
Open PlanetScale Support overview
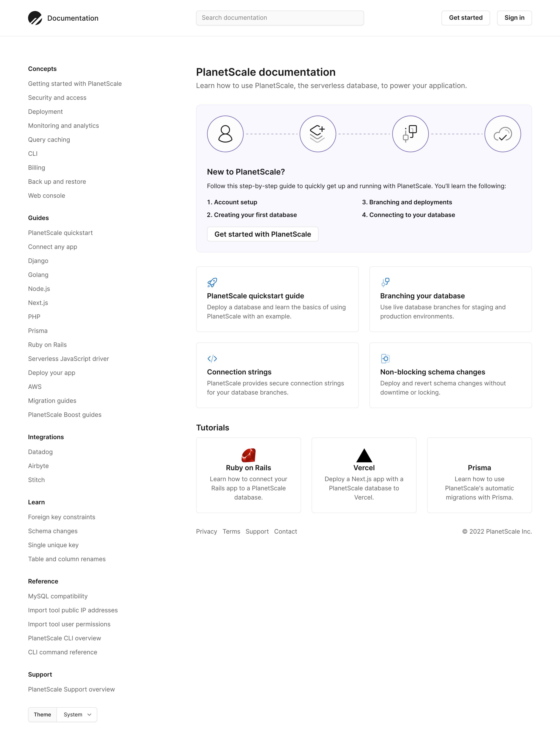pos(71,689)
